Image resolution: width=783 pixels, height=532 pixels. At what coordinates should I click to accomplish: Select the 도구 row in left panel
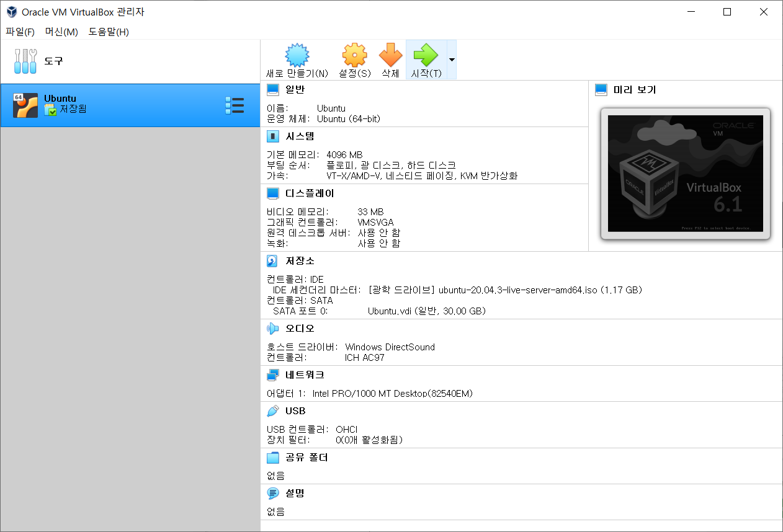[130, 61]
